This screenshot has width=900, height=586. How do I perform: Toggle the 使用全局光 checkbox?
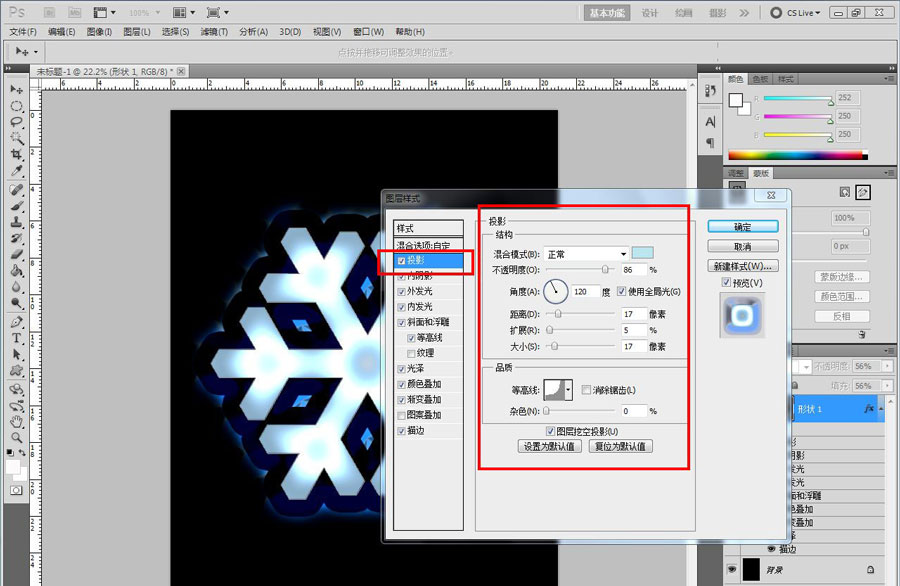622,292
